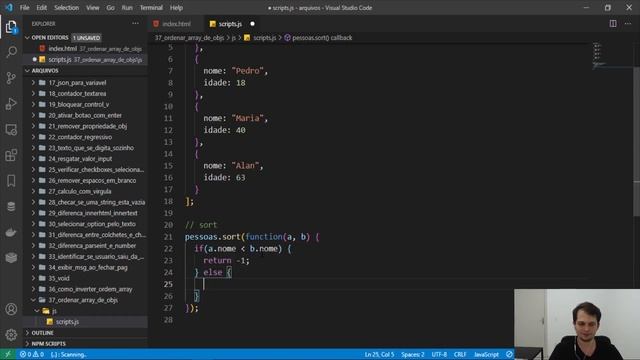Open Docker whale icon in activity bar
The width and height of the screenshot is (640, 360).
[x=11, y=232]
